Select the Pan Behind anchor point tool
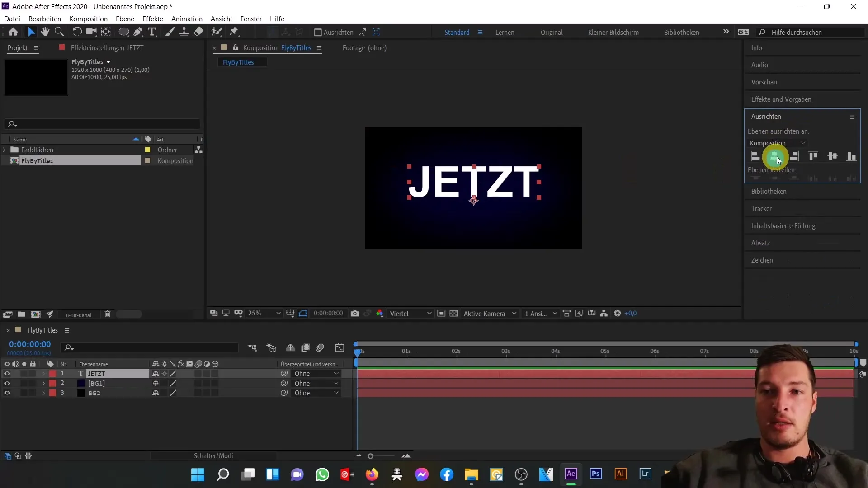Viewport: 868px width, 488px height. click(106, 32)
